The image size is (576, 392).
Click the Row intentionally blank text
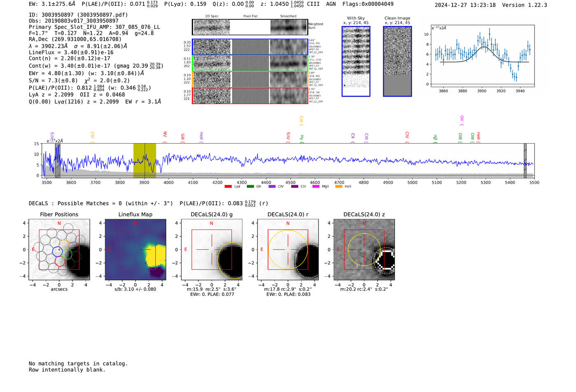(x=67, y=370)
